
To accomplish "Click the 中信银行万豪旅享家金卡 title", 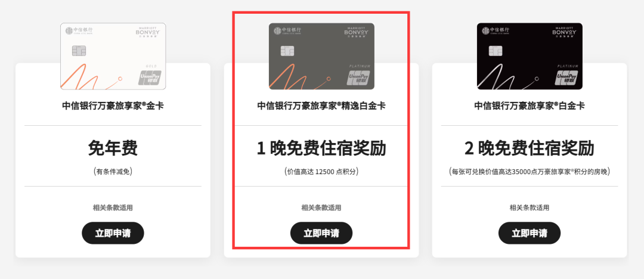I will [113, 106].
